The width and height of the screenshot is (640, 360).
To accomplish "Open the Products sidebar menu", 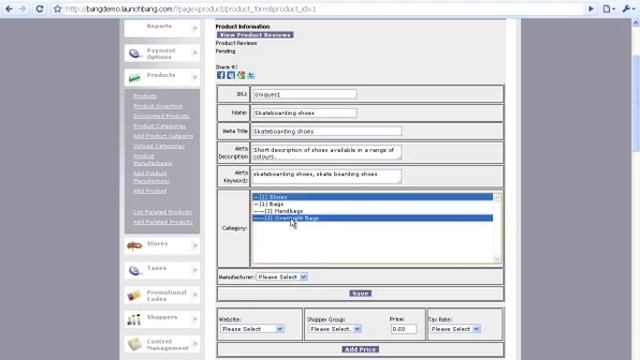I will coord(162,77).
